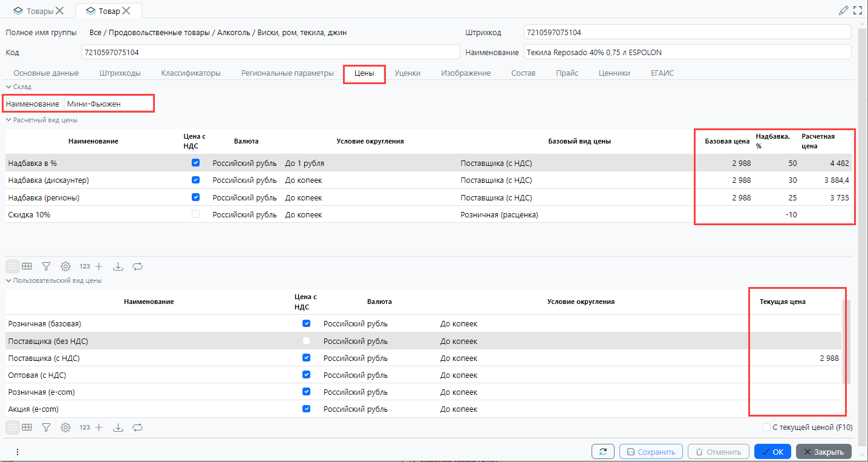Click export arrow icon below Пользовательский вид цены
The height and width of the screenshot is (462, 868).
point(119,427)
